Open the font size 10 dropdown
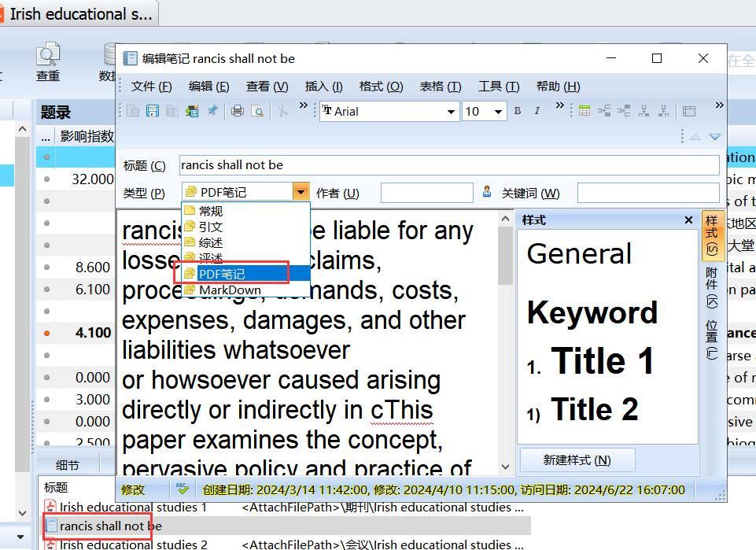The image size is (756, 550). click(x=499, y=112)
